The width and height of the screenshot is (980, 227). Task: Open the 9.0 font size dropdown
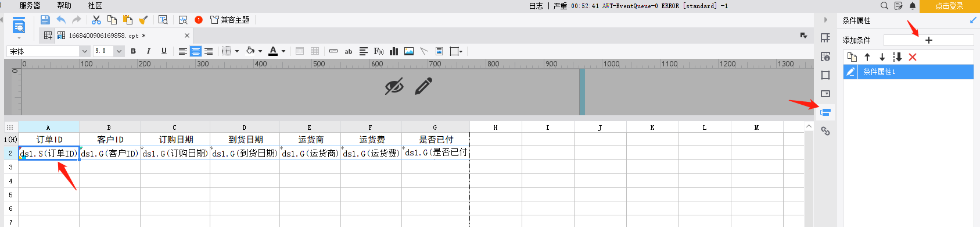[x=109, y=51]
